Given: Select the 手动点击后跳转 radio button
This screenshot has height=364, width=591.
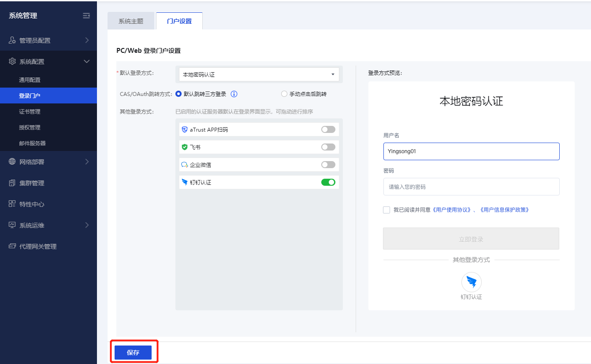Looking at the screenshot, I should click(x=284, y=94).
